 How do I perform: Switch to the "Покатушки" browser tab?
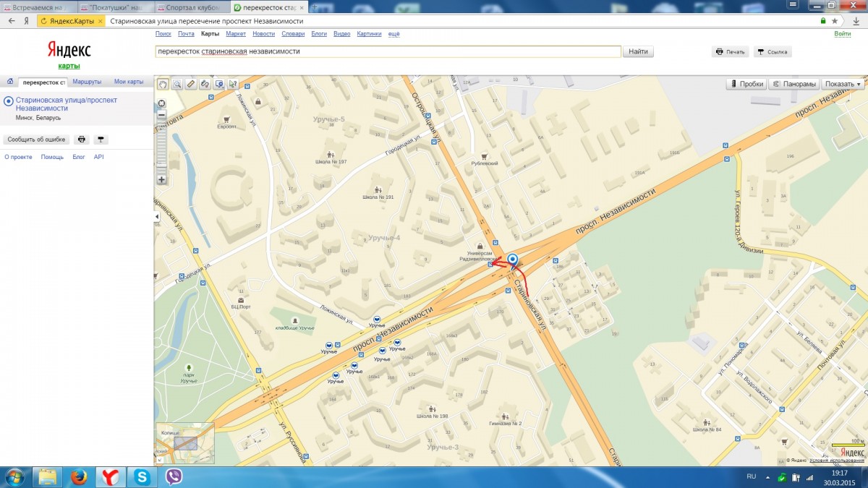pyautogui.click(x=116, y=7)
